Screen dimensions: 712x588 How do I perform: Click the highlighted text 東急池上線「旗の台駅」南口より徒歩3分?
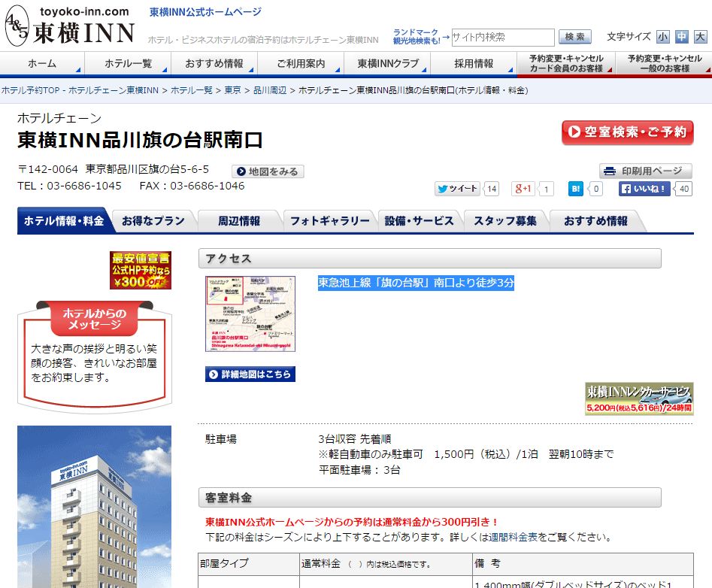click(416, 283)
